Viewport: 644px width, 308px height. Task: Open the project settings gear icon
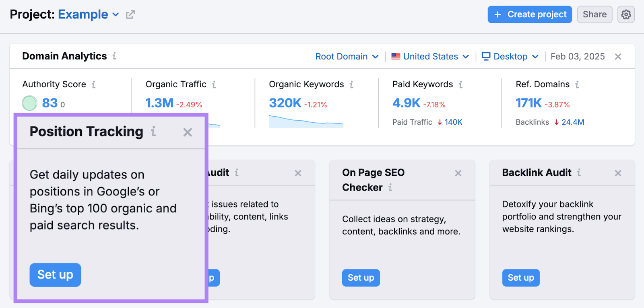(626, 14)
